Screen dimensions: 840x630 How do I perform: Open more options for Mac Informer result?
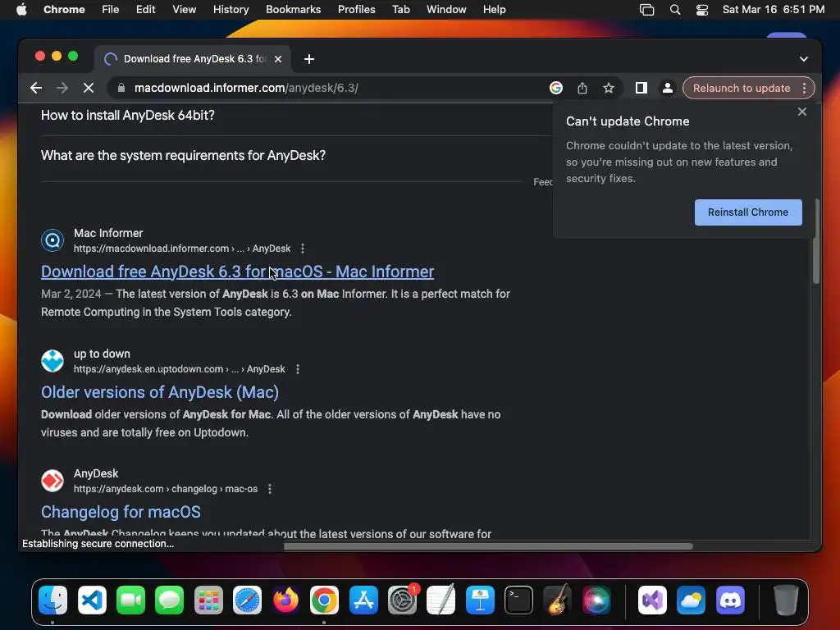pyautogui.click(x=303, y=249)
